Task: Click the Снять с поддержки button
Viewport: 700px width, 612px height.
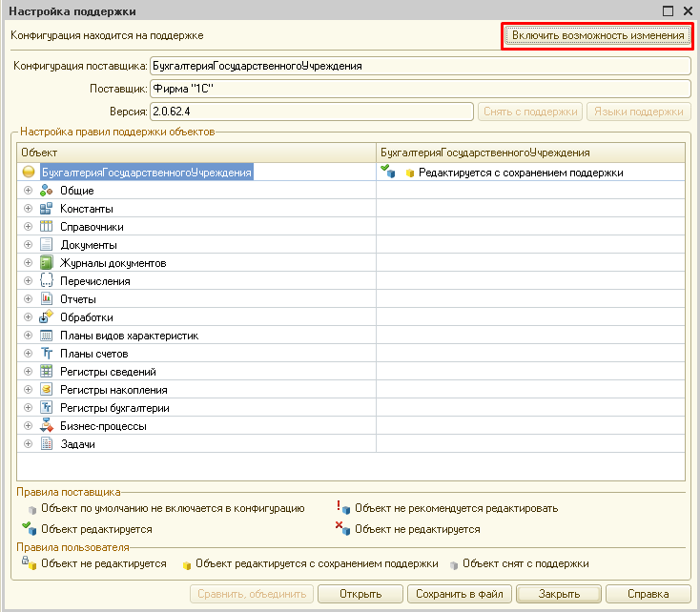Action: pyautogui.click(x=530, y=112)
